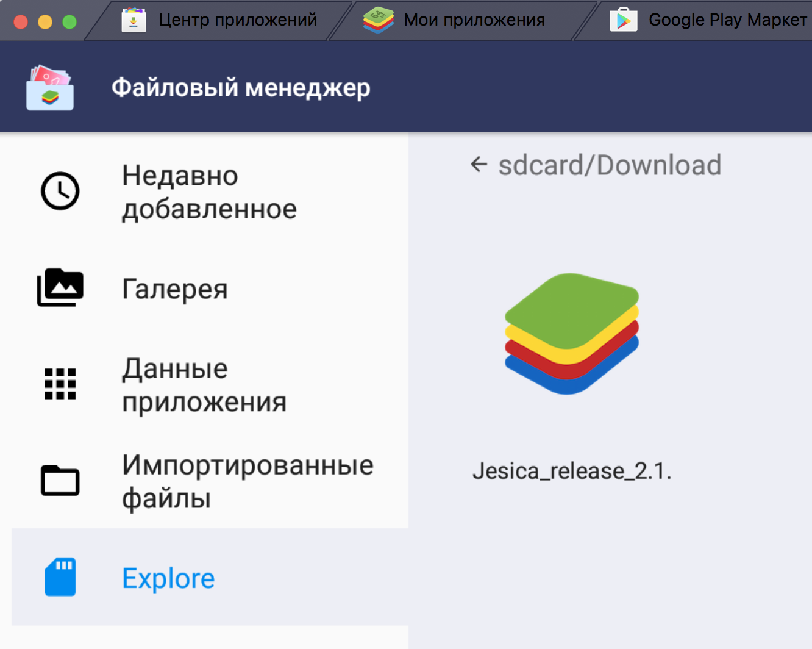Maximize the window with the green button
This screenshot has width=812, height=649.
click(69, 22)
